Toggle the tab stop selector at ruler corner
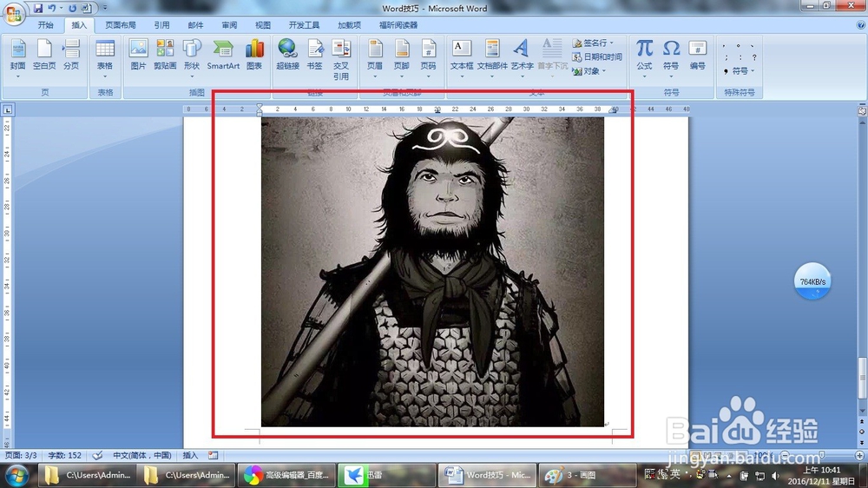Screen dimensions: 868x488 pyautogui.click(x=8, y=109)
